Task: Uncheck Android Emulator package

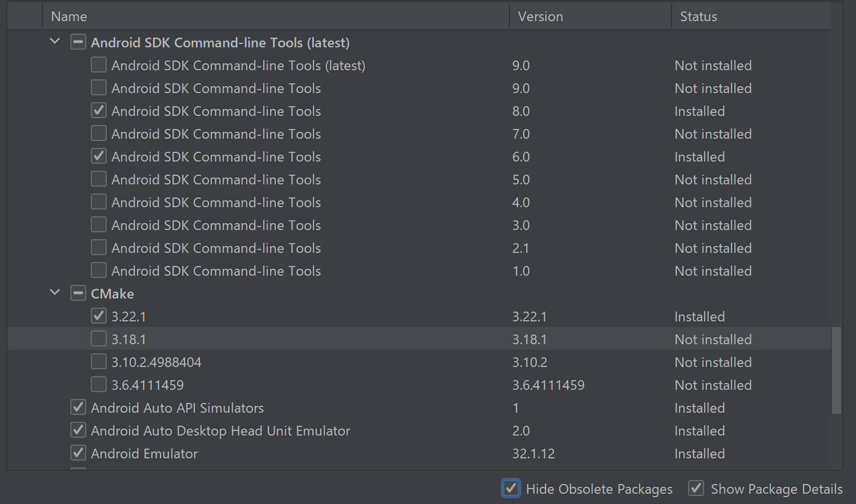Action: [x=78, y=453]
